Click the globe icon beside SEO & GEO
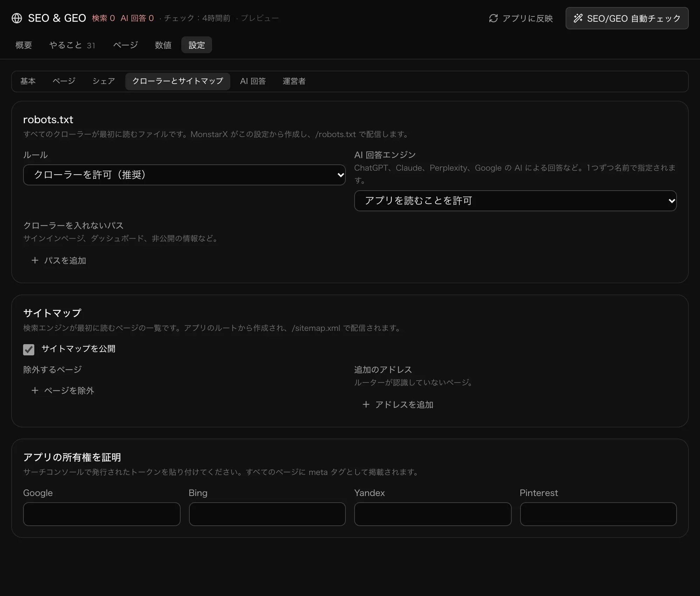The width and height of the screenshot is (700, 596). pyautogui.click(x=17, y=18)
